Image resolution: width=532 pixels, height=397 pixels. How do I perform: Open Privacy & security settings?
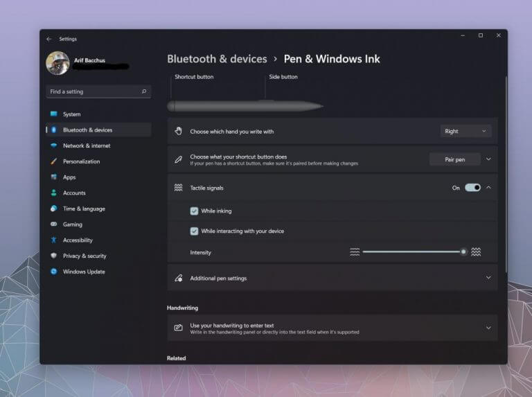99,256
